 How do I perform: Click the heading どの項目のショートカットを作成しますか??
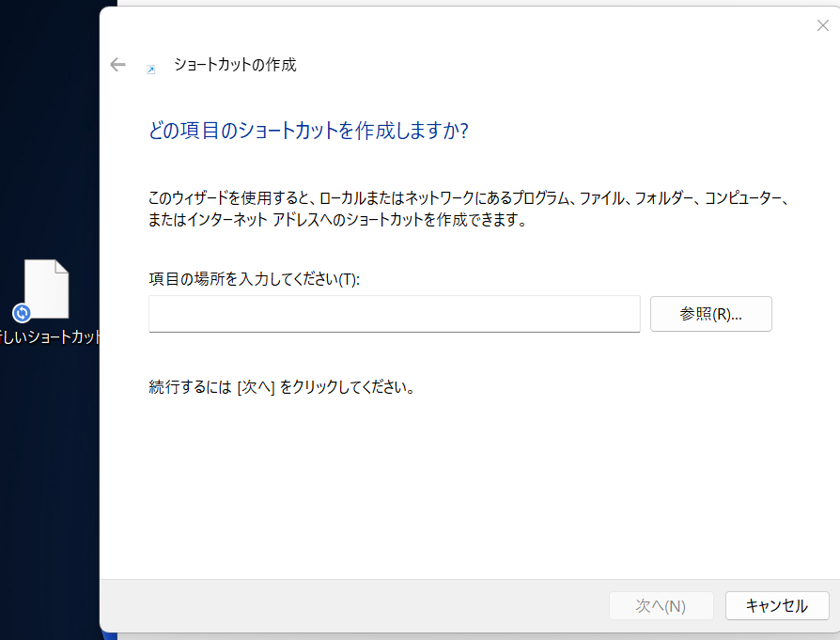(308, 131)
